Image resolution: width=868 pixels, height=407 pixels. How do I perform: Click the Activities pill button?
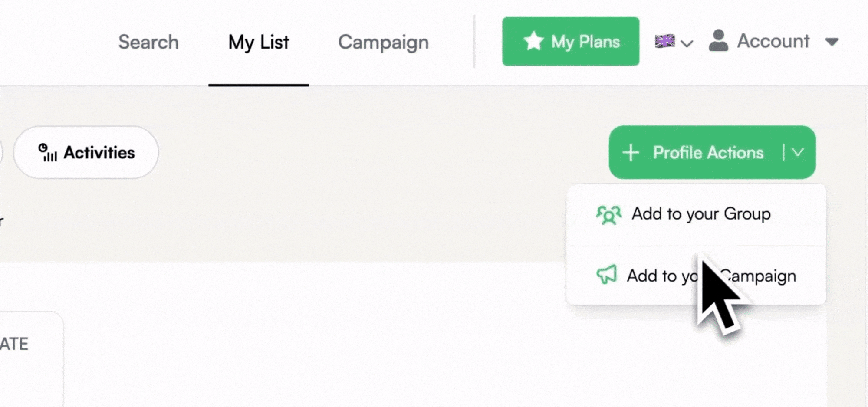pyautogui.click(x=86, y=152)
